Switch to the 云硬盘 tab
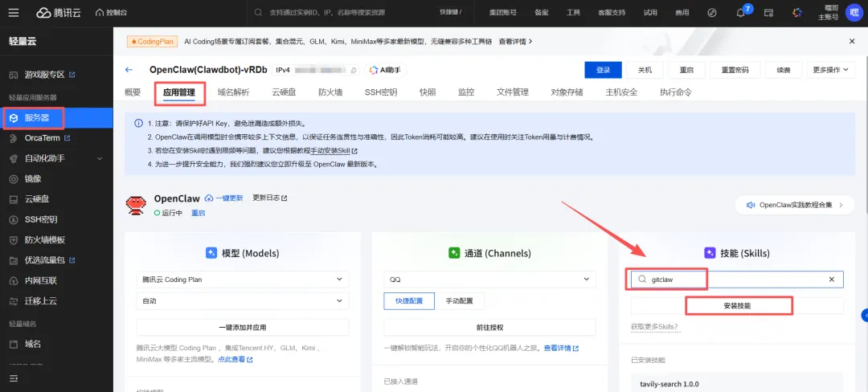The width and height of the screenshot is (868, 392). (284, 92)
